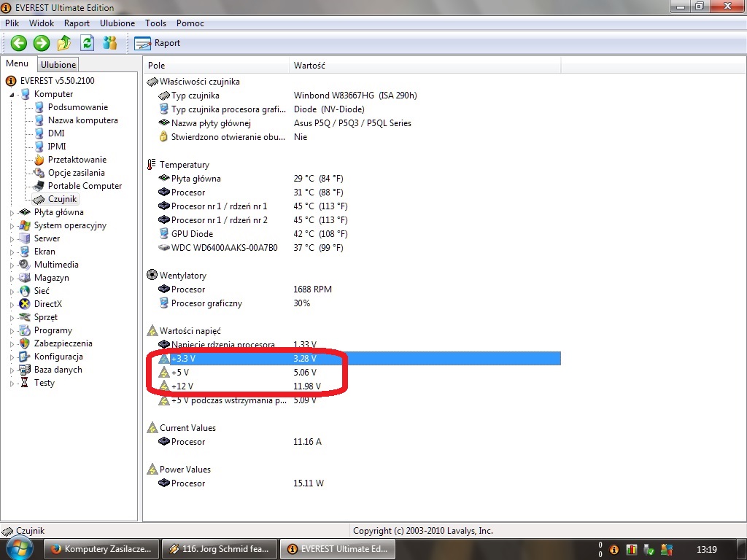Switch to 116. Jorg Schmid taskbar button
747x560 pixels.
[219, 549]
